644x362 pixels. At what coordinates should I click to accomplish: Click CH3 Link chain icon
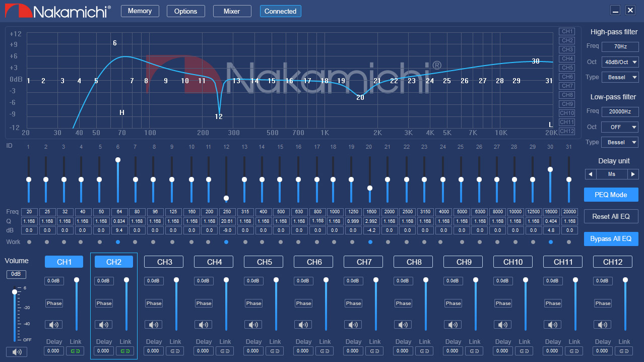175,351
